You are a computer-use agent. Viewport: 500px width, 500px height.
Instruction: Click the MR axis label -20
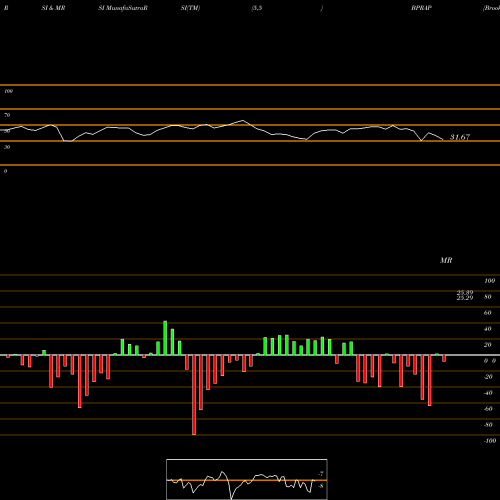click(x=488, y=377)
